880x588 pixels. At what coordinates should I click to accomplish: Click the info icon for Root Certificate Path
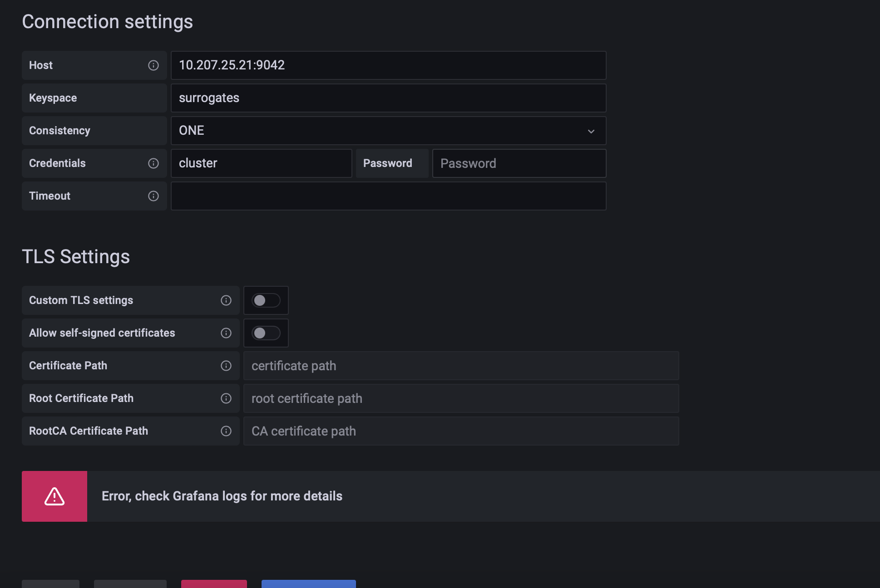226,398
